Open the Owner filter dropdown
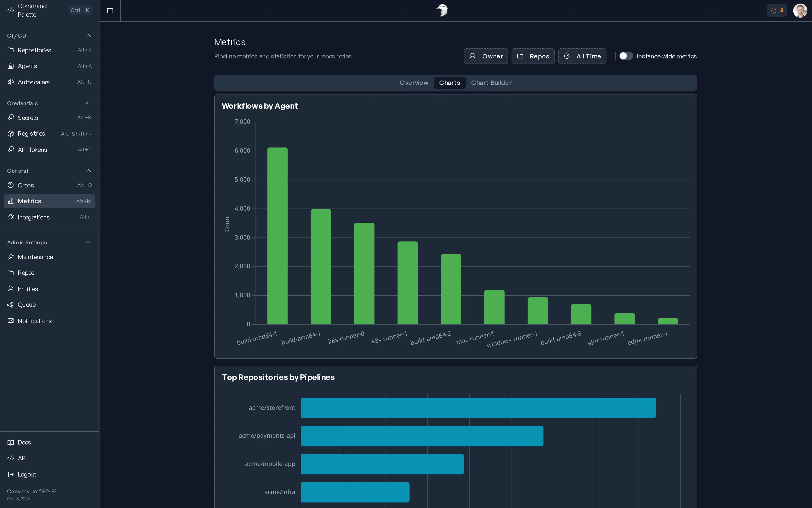Screen dimensions: 812x508 coord(485,56)
